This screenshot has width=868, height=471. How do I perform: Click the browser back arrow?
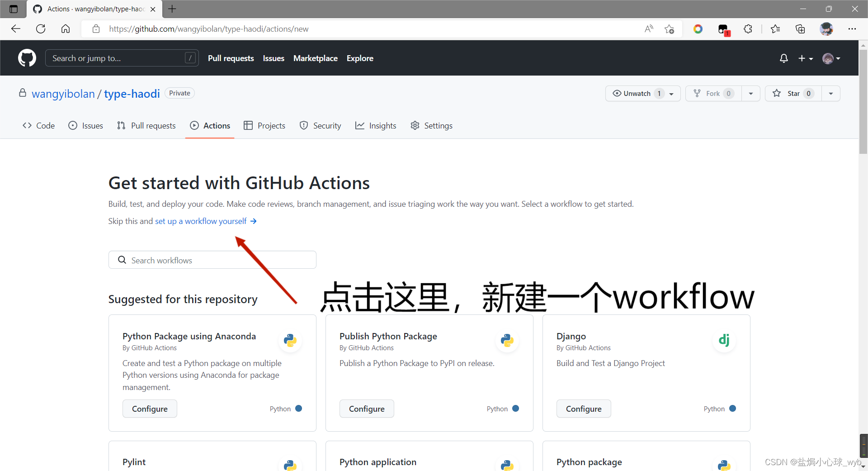pyautogui.click(x=16, y=29)
